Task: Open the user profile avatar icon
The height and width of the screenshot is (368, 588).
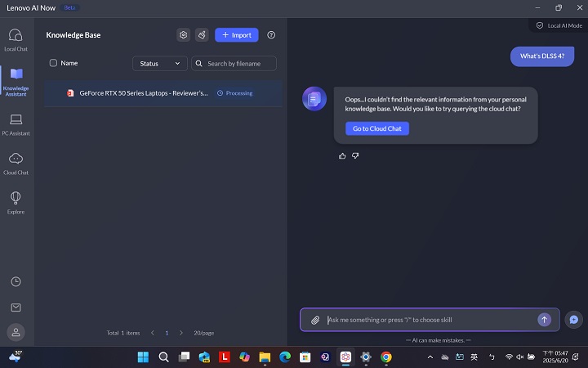Action: [x=16, y=332]
